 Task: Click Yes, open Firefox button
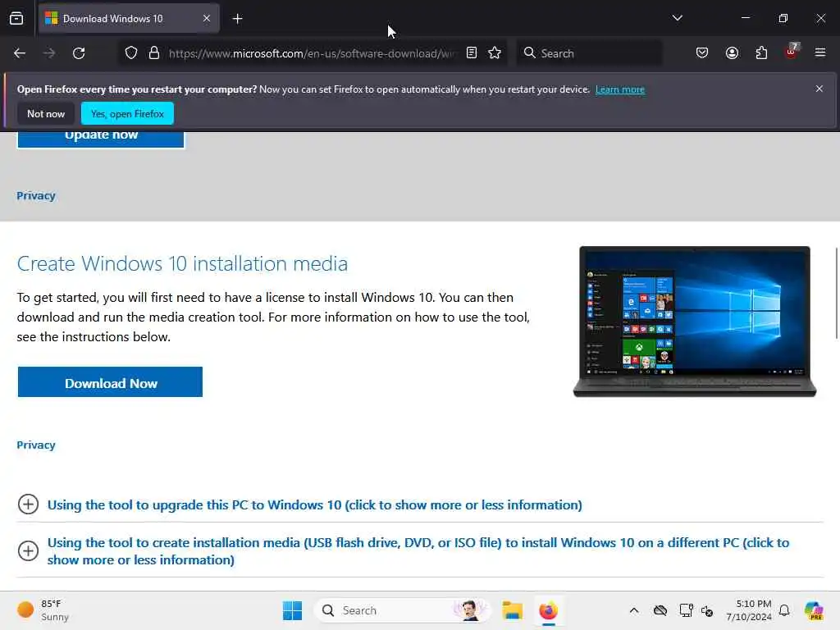click(x=127, y=113)
